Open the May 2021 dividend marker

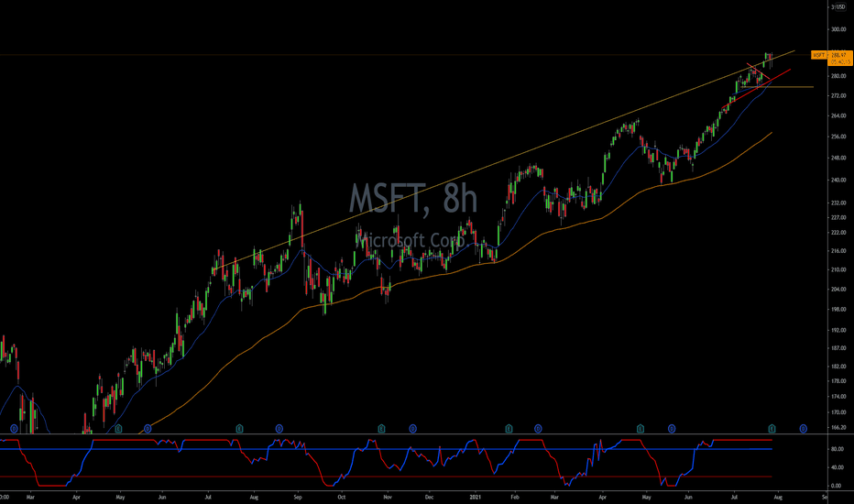672,429
